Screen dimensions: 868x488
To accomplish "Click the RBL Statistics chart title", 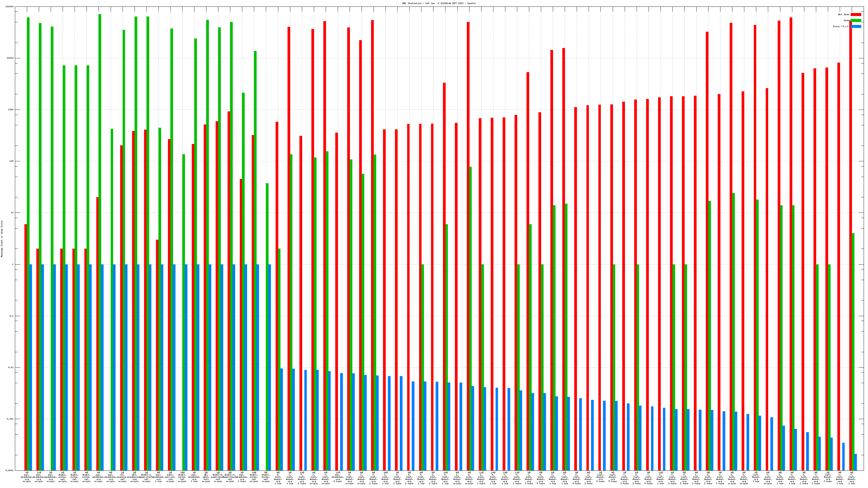I will pyautogui.click(x=439, y=3).
